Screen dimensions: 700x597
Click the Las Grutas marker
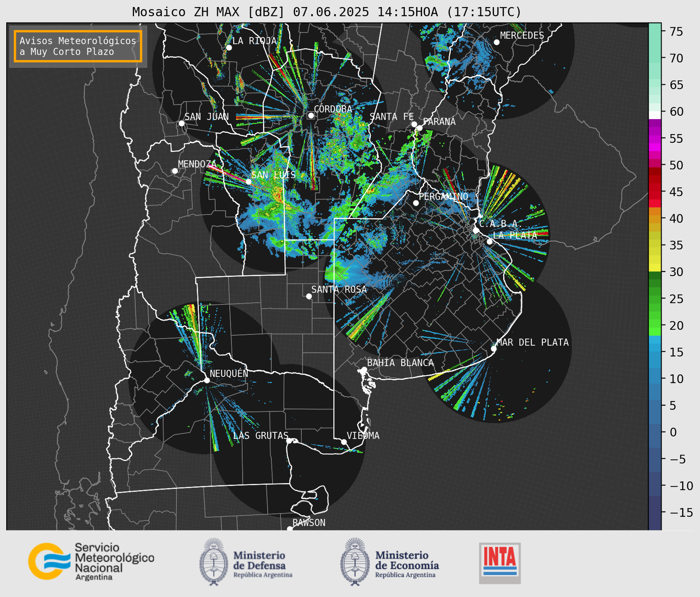[289, 440]
